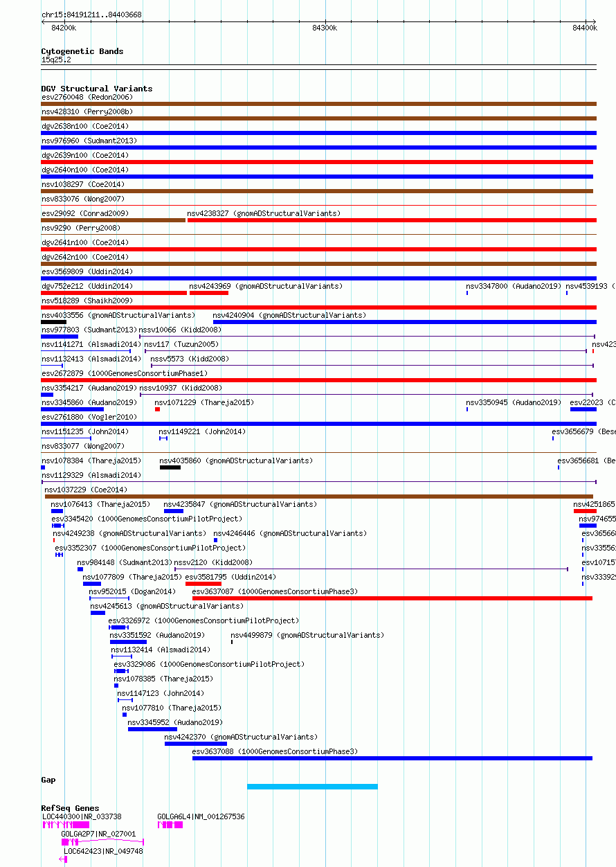
Task: Click nsv4235847 gnomAD variant label
Action: (x=240, y=504)
